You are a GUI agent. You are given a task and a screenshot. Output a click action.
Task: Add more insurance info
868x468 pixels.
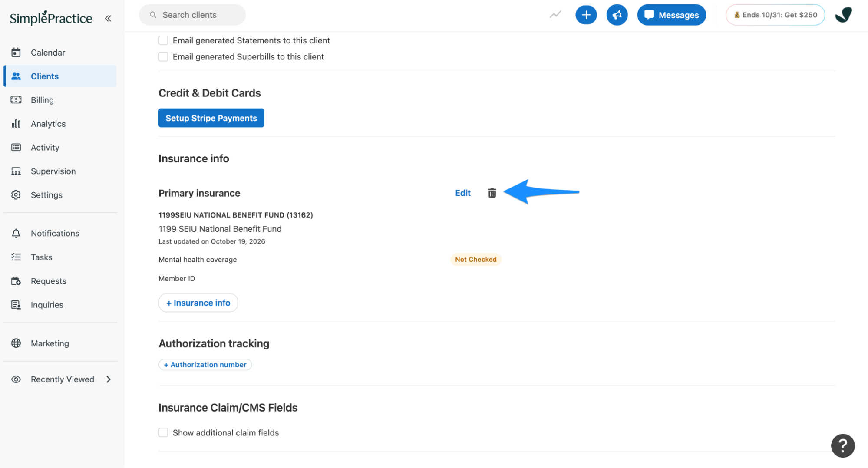198,303
